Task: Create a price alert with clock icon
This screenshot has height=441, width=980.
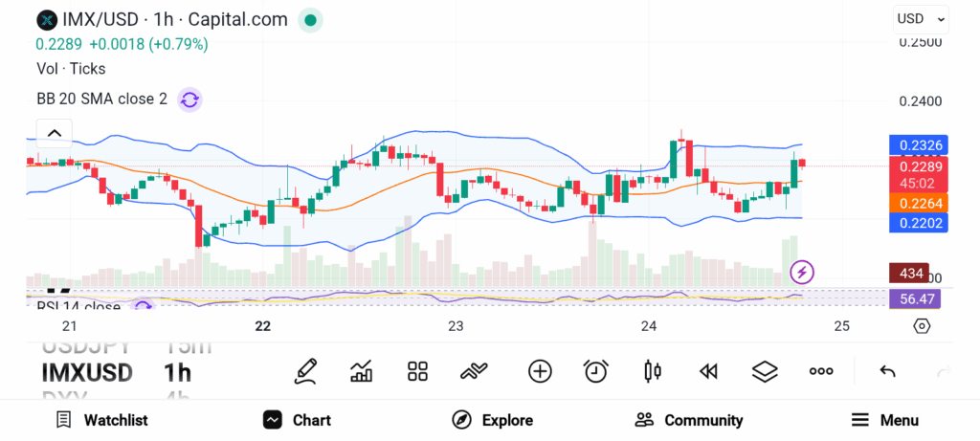Action: tap(596, 371)
